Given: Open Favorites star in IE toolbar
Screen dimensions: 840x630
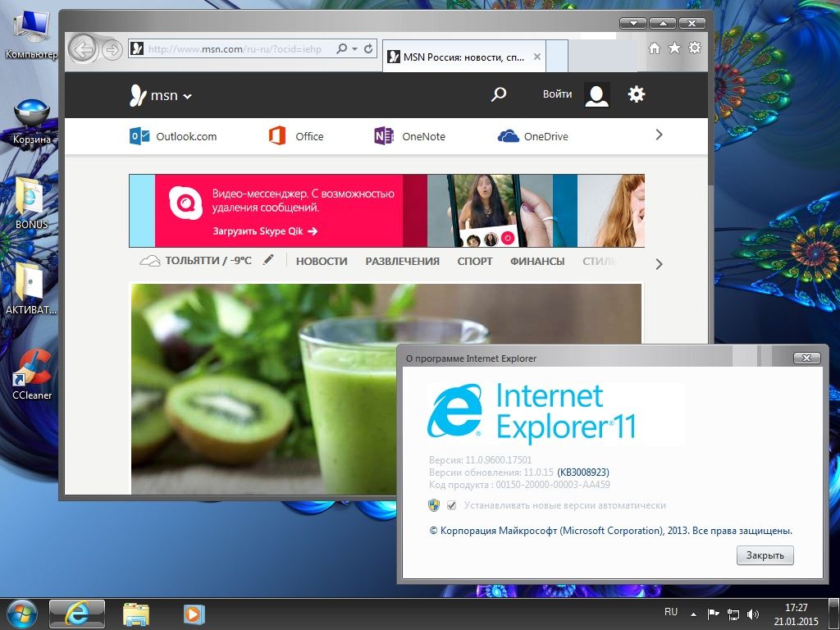Looking at the screenshot, I should coord(674,48).
